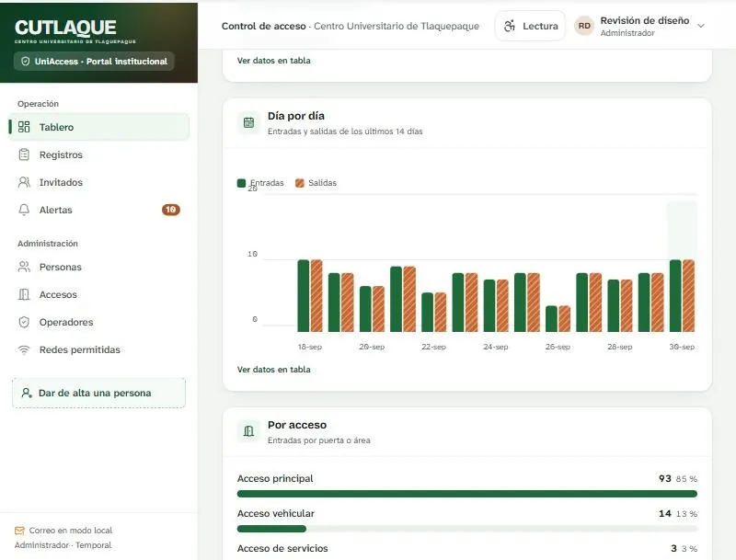This screenshot has width=736, height=560.
Task: Click the add-person icon in Dar de alta
Action: point(27,393)
